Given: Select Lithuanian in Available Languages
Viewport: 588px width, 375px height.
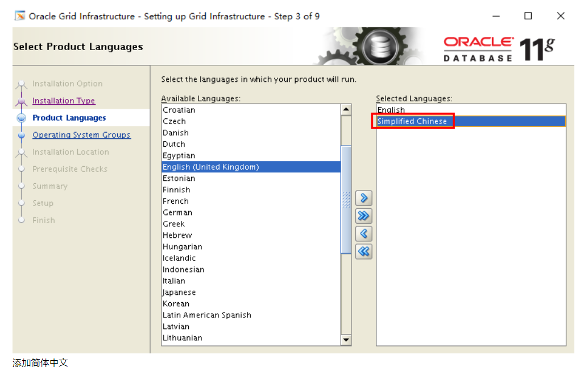Looking at the screenshot, I should (x=251, y=338).
